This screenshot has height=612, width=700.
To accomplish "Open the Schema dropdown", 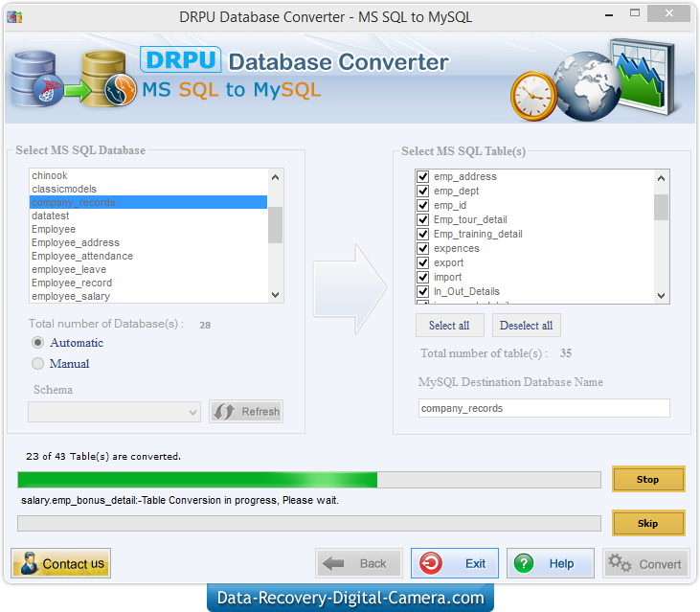I will pos(114,412).
